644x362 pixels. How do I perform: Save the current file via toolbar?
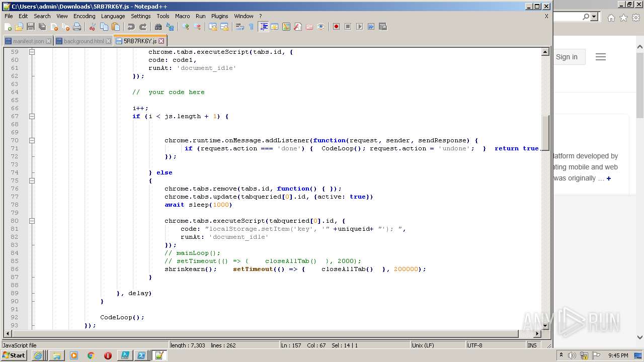pos(31,27)
